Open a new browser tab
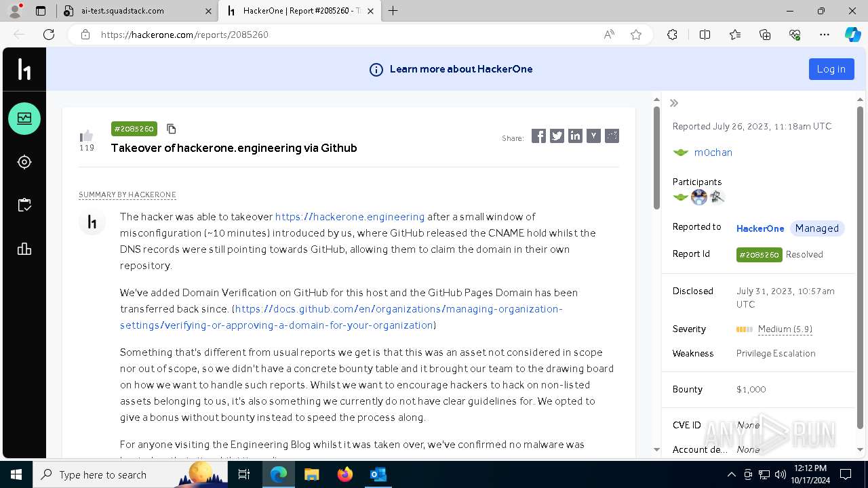Screen dimensions: 868x488 click(393, 11)
